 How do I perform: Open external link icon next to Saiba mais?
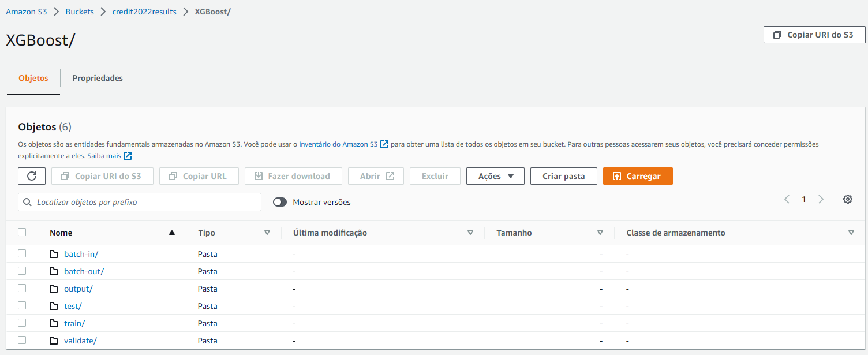click(127, 155)
